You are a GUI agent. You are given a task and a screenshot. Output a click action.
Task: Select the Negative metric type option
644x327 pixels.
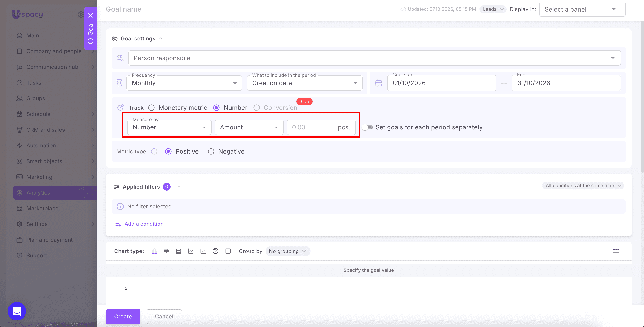pos(211,151)
